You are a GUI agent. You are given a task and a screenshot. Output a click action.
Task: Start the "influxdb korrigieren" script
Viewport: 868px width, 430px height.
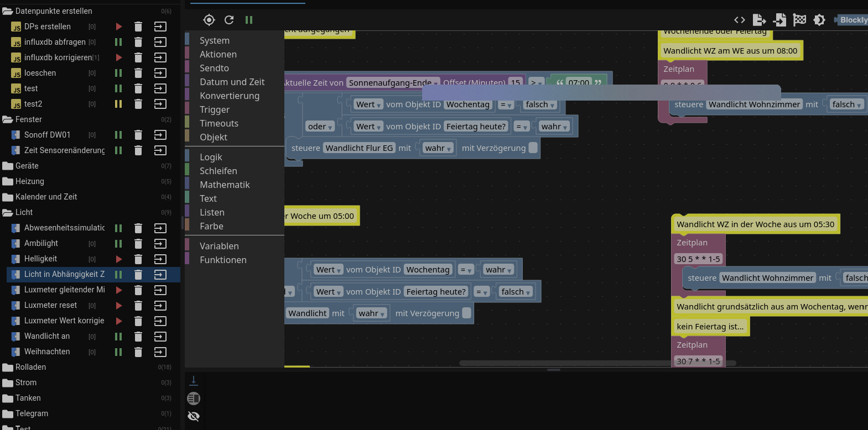click(118, 57)
